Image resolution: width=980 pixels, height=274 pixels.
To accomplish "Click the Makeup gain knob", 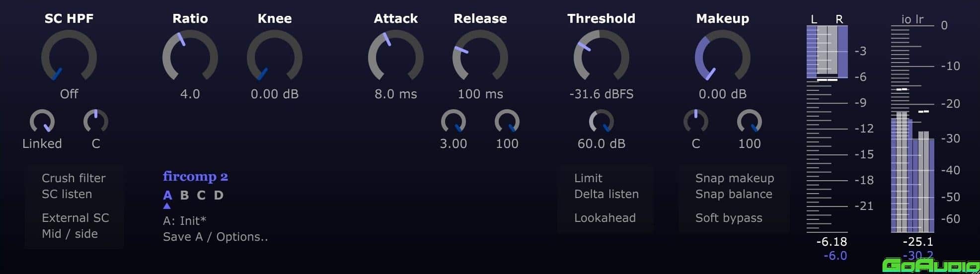I will (722, 57).
